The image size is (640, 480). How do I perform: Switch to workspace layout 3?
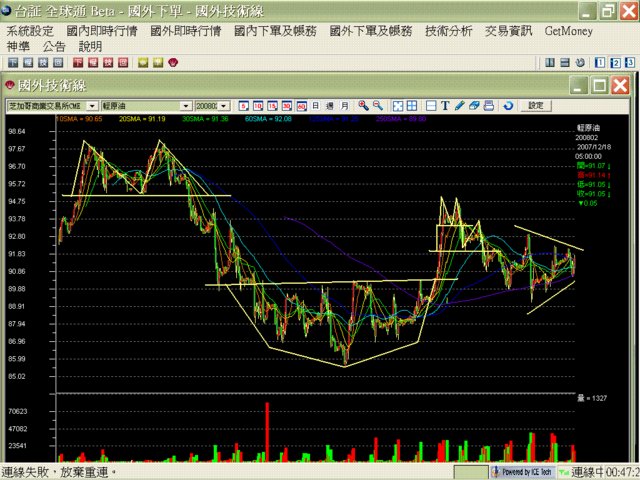(630, 62)
